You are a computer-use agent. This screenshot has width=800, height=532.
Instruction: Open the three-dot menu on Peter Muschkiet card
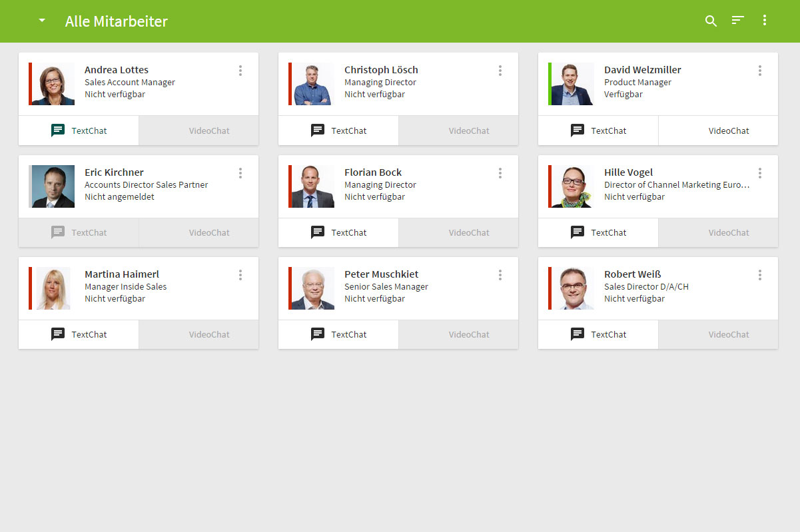click(500, 275)
